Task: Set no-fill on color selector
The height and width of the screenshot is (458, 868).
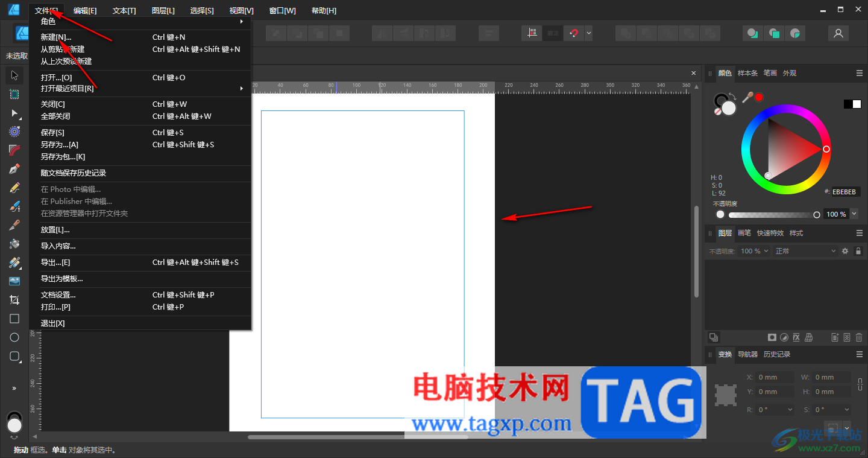Action: tap(718, 112)
